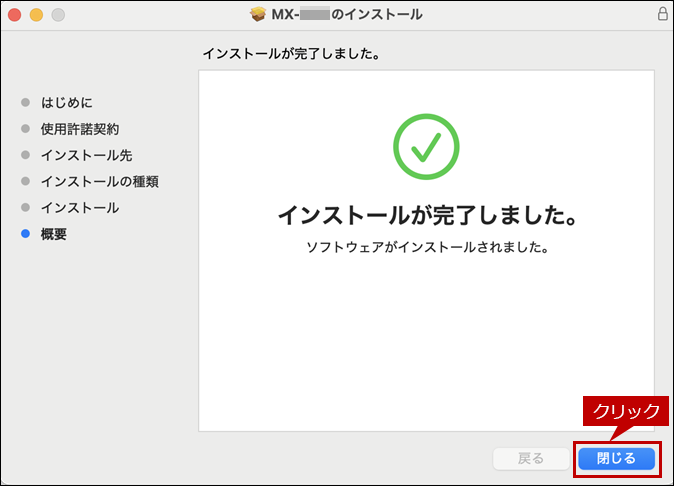674x486 pixels.
Task: Click the package box icon in title bar
Action: click(x=258, y=15)
